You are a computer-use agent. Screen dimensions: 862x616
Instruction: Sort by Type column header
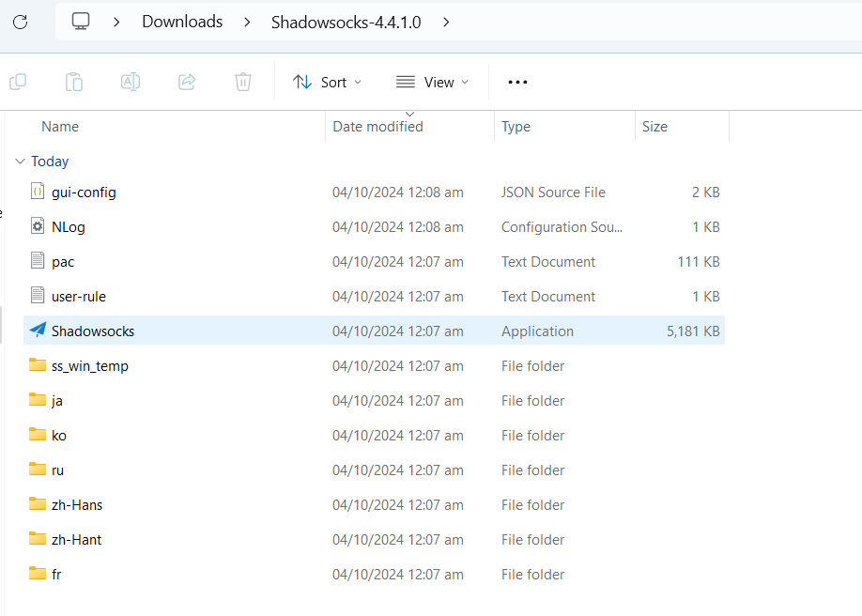[x=516, y=127]
